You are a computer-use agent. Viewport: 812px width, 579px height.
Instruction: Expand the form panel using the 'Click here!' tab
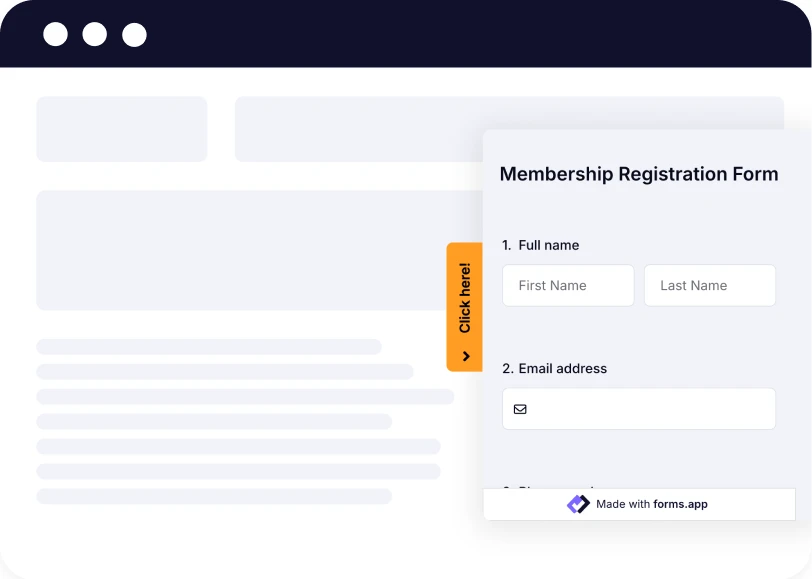464,300
